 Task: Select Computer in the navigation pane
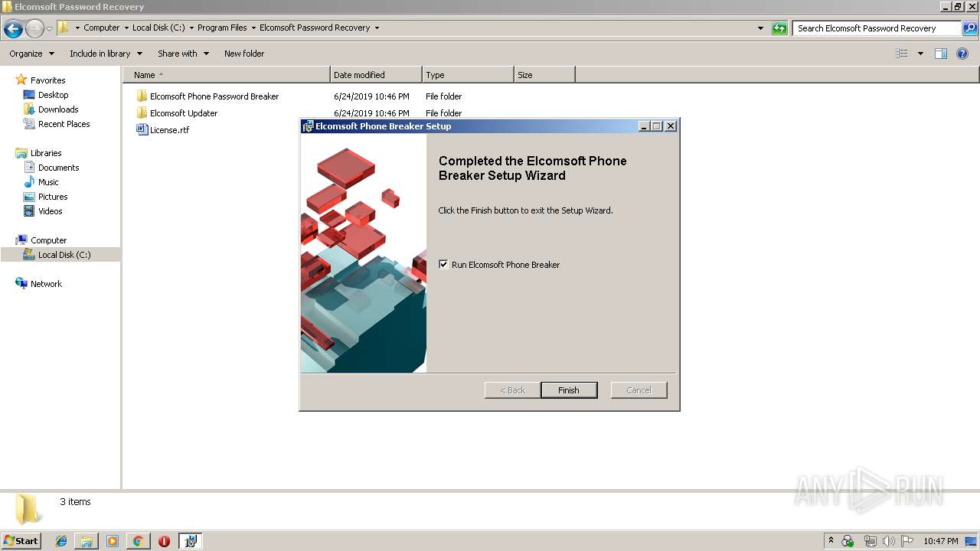click(41, 240)
